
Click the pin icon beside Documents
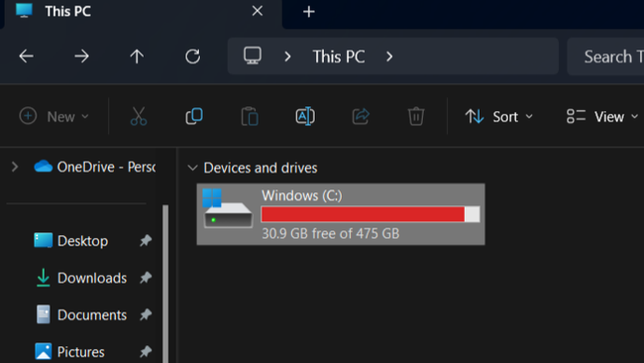146,315
